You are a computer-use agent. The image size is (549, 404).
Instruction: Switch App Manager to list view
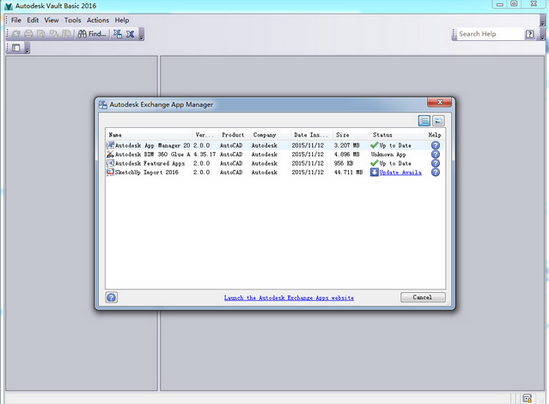[x=424, y=121]
